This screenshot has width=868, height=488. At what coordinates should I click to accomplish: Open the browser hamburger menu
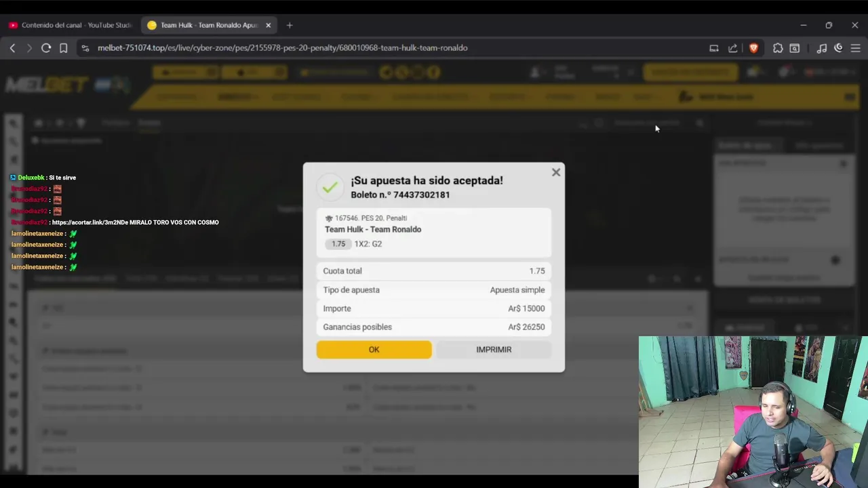tap(855, 48)
